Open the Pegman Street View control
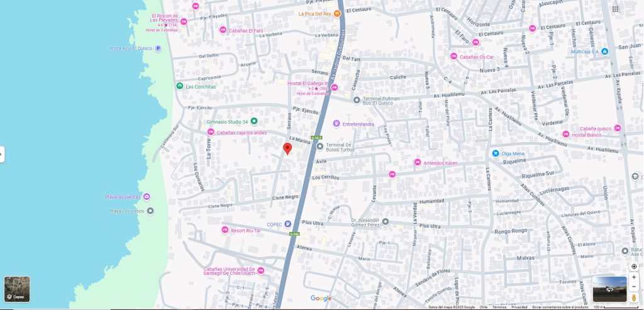The width and height of the screenshot is (644, 310). pyautogui.click(x=634, y=297)
